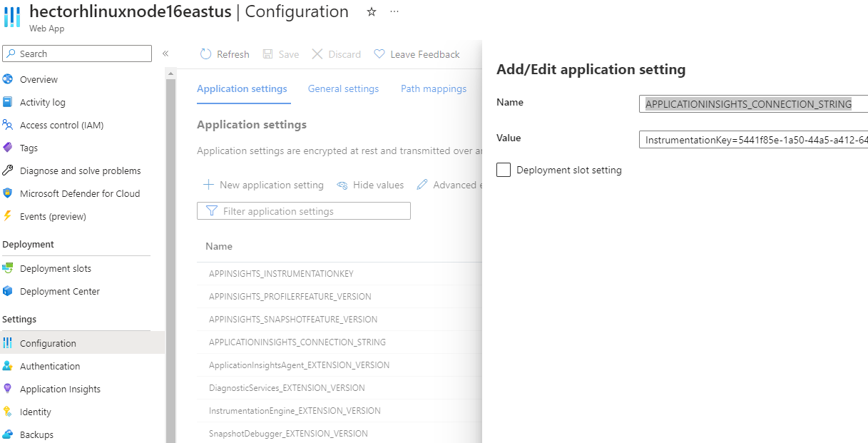868x443 pixels.
Task: Refresh the configuration page
Action: point(224,54)
